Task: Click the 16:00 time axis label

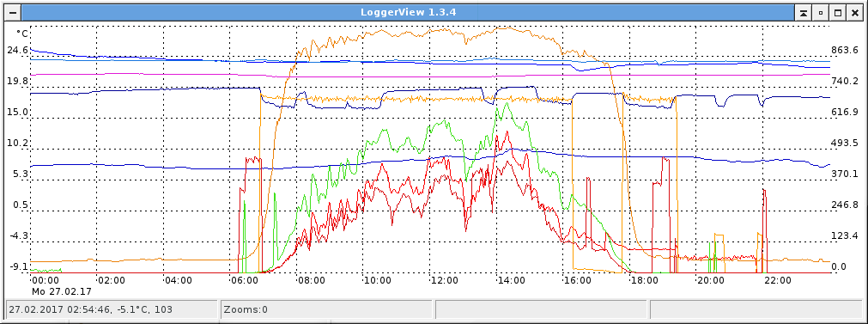Action: (577, 281)
